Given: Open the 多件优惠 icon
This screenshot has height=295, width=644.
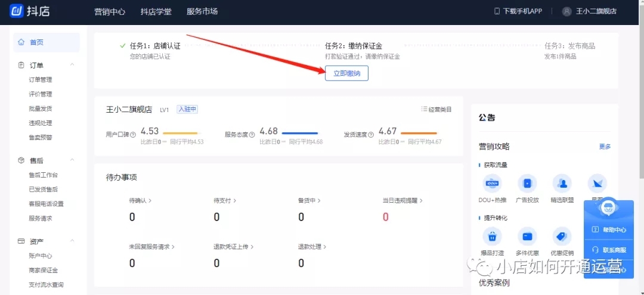Looking at the screenshot, I should [x=527, y=237].
